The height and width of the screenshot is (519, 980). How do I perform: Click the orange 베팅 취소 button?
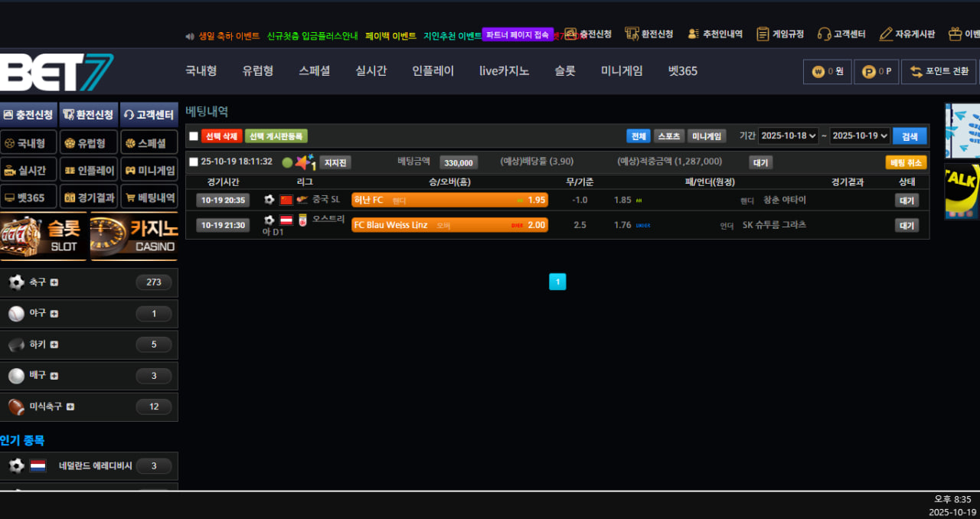(x=906, y=162)
